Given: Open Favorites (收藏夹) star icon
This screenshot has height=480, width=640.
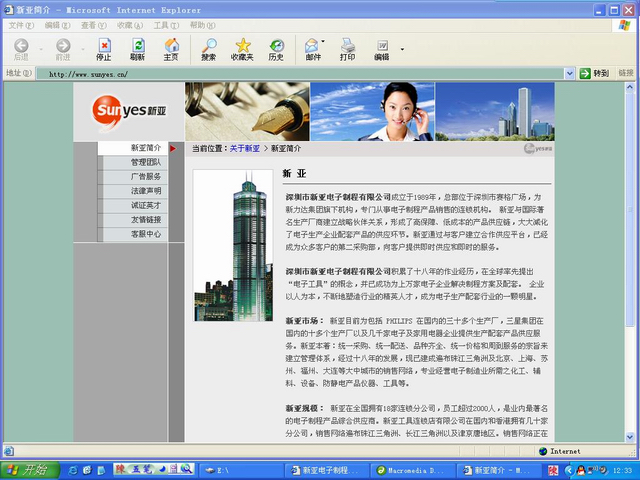Looking at the screenshot, I should pyautogui.click(x=242, y=47).
